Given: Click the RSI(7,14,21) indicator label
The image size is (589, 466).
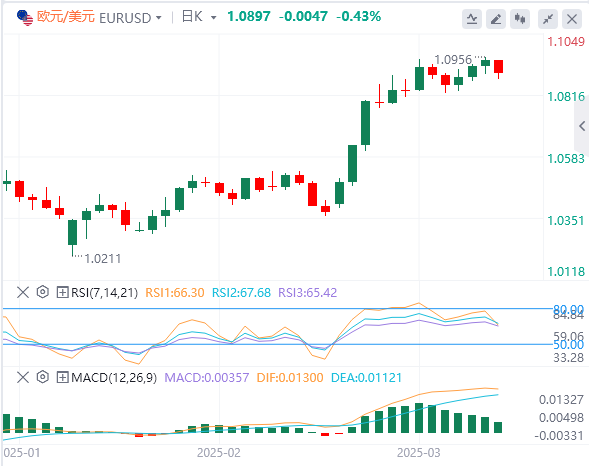Looking at the screenshot, I should (104, 292).
